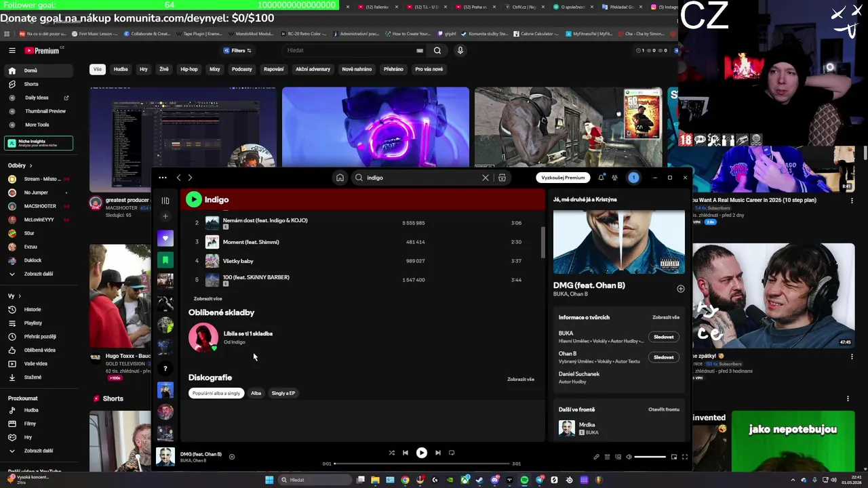This screenshot has height=488, width=868.
Task: Play Indigo with green play button
Action: point(194,199)
